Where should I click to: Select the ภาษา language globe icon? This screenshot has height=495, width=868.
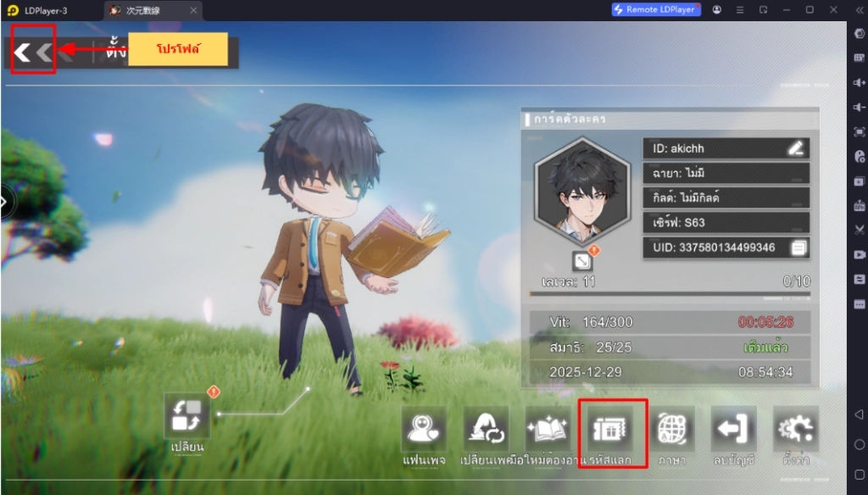tap(674, 428)
